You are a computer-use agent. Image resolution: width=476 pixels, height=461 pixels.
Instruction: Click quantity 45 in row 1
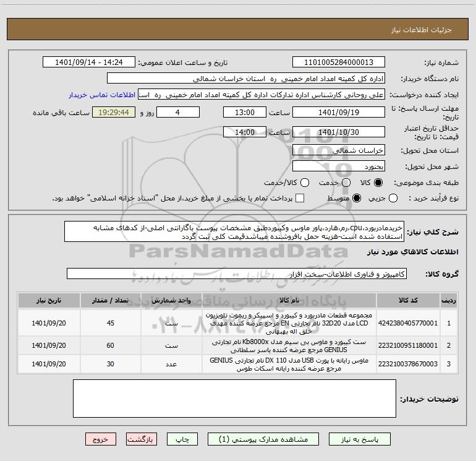point(111,323)
